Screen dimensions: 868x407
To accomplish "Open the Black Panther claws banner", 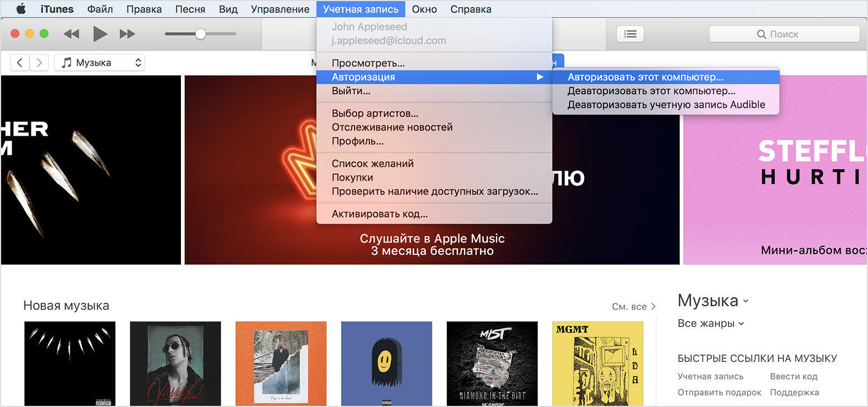I will point(91,170).
